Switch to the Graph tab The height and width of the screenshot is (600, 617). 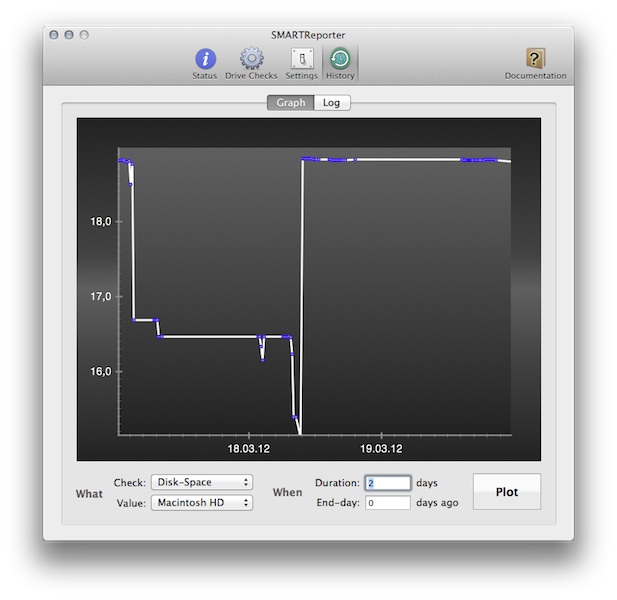tap(290, 103)
